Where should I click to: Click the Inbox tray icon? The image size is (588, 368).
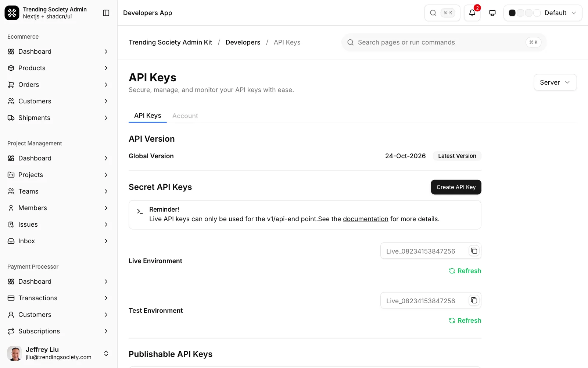point(11,241)
